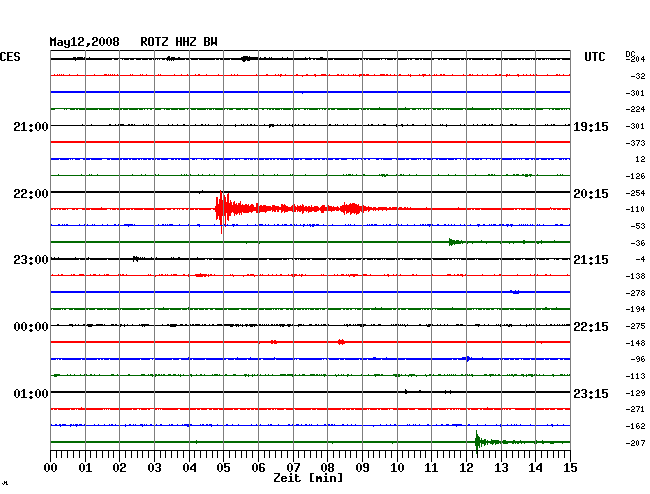Select the DC offset value -194
The height and width of the screenshot is (494, 650).
point(635,309)
